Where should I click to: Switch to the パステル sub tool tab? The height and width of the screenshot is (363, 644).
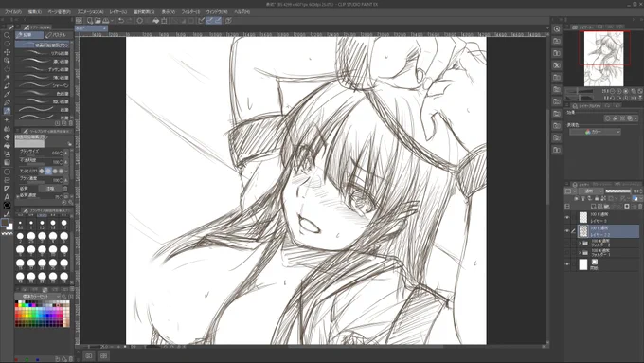tap(58, 35)
